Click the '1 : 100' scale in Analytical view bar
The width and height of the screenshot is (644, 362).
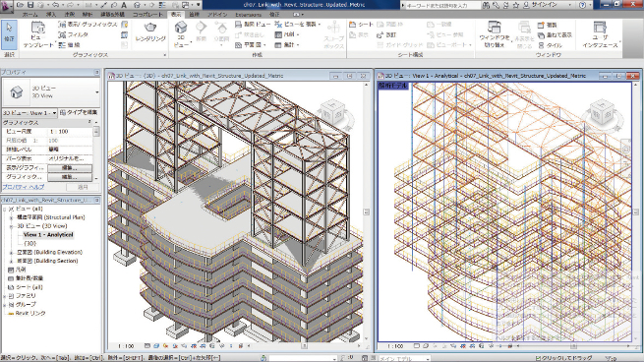click(x=395, y=346)
